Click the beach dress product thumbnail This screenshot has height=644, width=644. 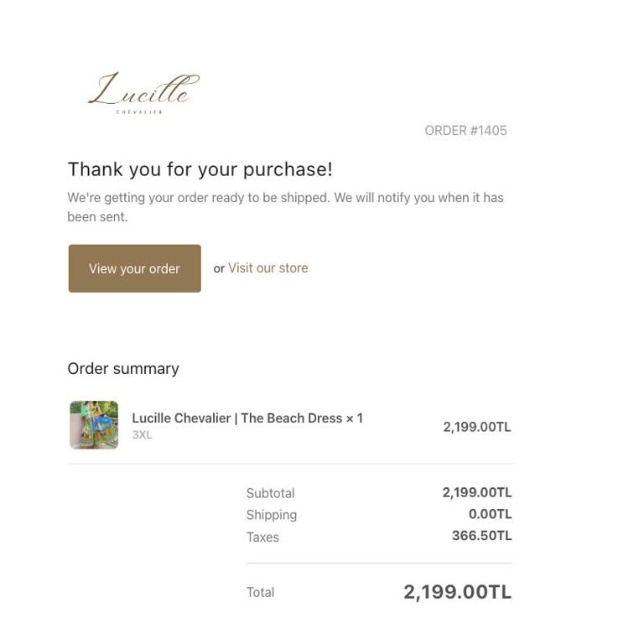94,425
